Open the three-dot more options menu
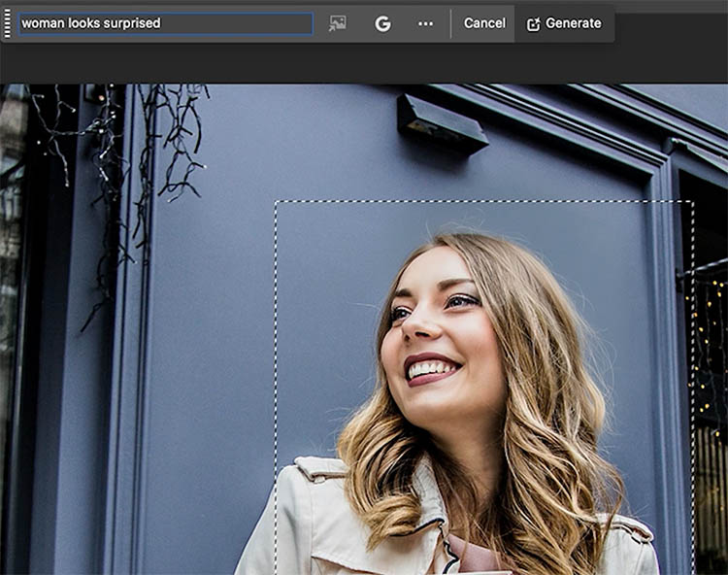728x575 pixels. tap(425, 23)
